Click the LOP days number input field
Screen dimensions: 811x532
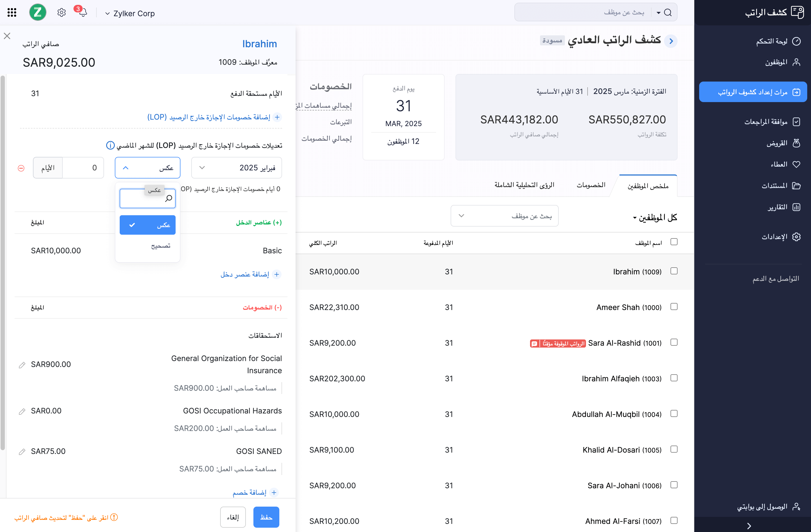pos(83,168)
